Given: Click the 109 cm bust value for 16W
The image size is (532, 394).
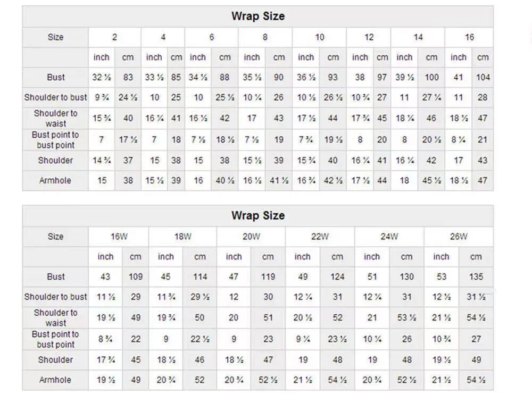Looking at the screenshot, I should tap(135, 276).
